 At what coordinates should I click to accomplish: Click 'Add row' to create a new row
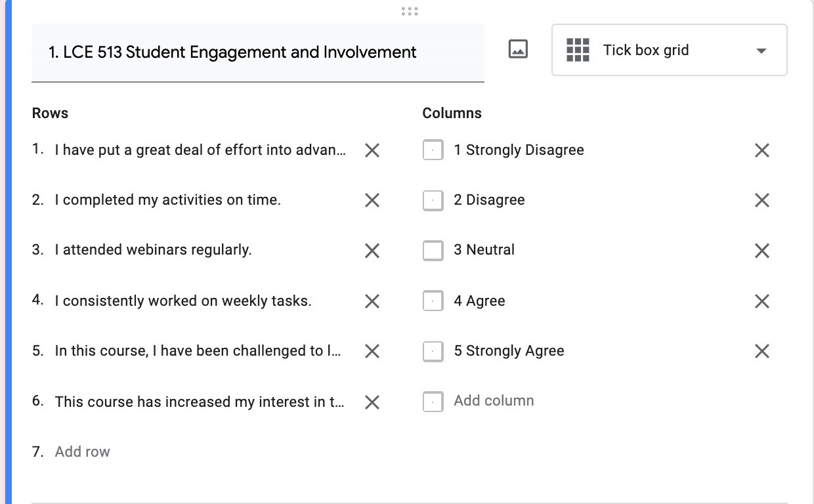tap(83, 451)
